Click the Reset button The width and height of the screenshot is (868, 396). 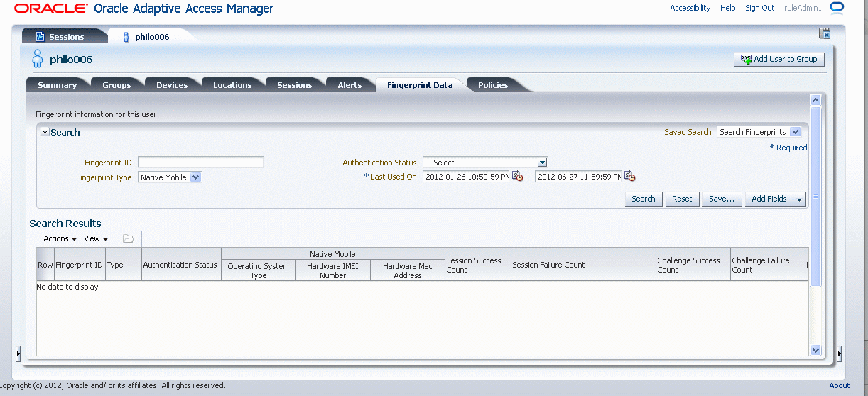pos(682,199)
